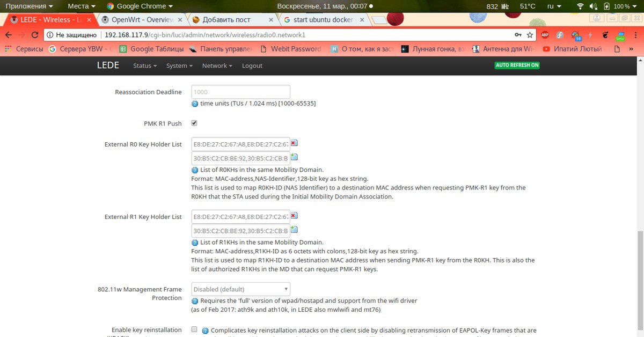Click the Reassociation Deadline input field
Image resolution: width=644 pixels, height=337 pixels.
click(x=240, y=92)
